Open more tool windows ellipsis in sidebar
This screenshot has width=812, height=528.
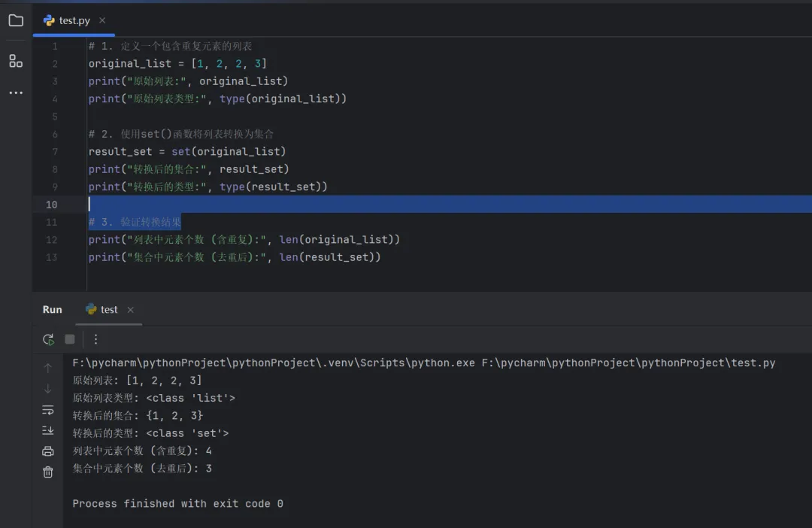tap(16, 93)
